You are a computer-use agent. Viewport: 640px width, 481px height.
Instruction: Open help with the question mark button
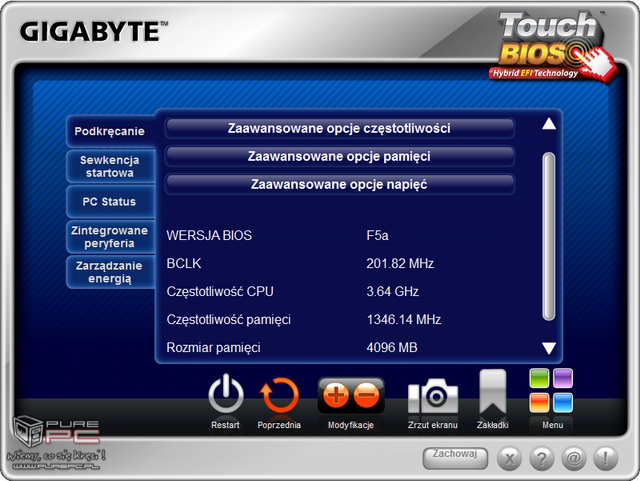pos(542,458)
